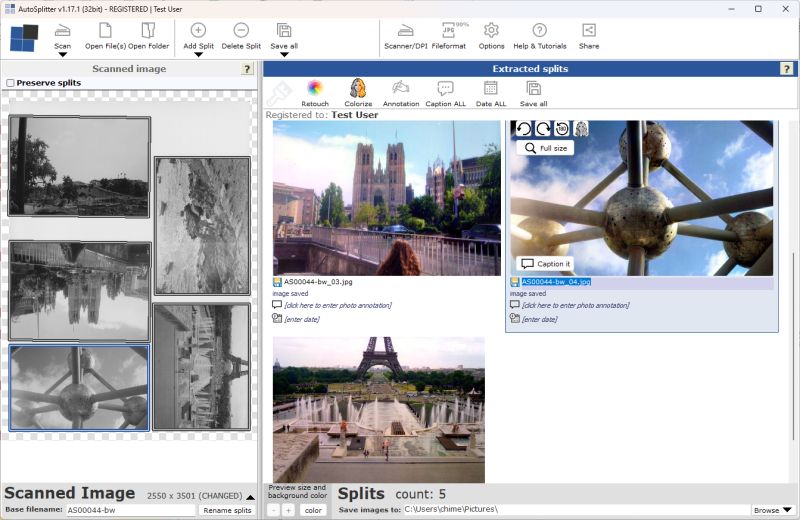Collapse the Scanned Image details arrow
The height and width of the screenshot is (520, 800).
point(250,497)
